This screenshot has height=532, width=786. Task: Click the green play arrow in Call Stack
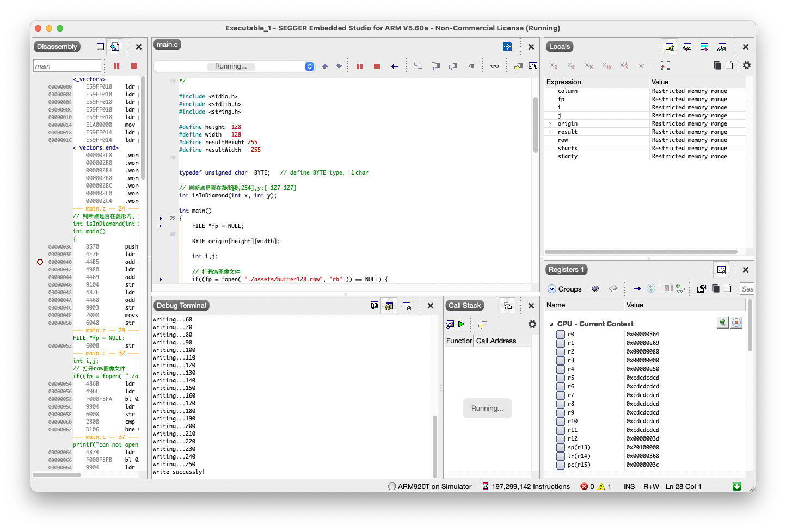pos(462,324)
